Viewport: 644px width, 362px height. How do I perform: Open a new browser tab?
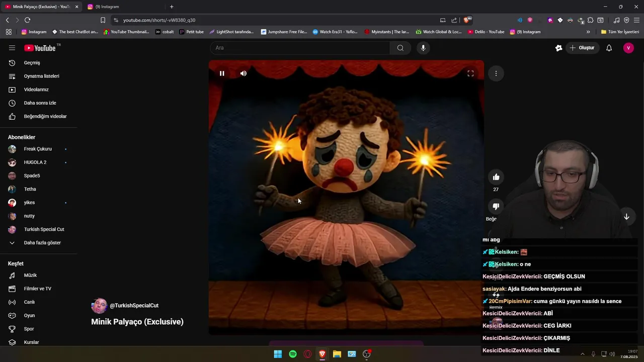[172, 7]
